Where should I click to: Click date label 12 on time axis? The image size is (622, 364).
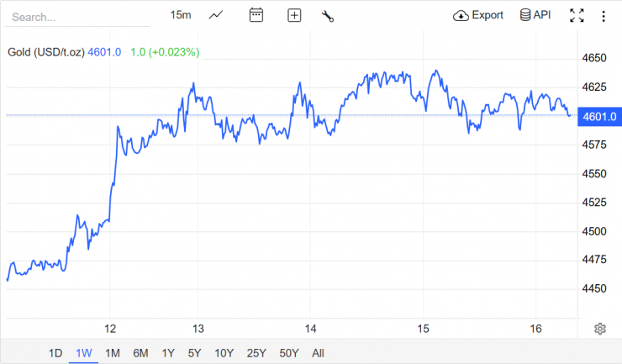110,329
